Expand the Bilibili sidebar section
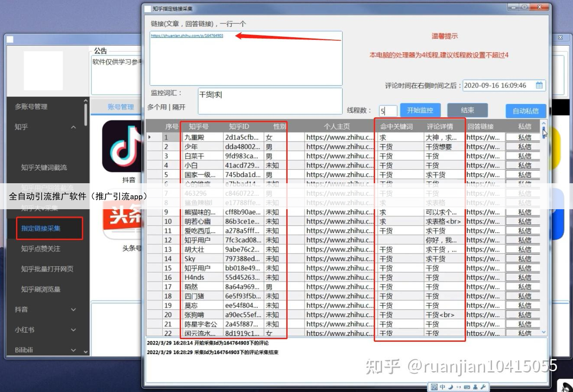The width and height of the screenshot is (573, 392). point(73,350)
